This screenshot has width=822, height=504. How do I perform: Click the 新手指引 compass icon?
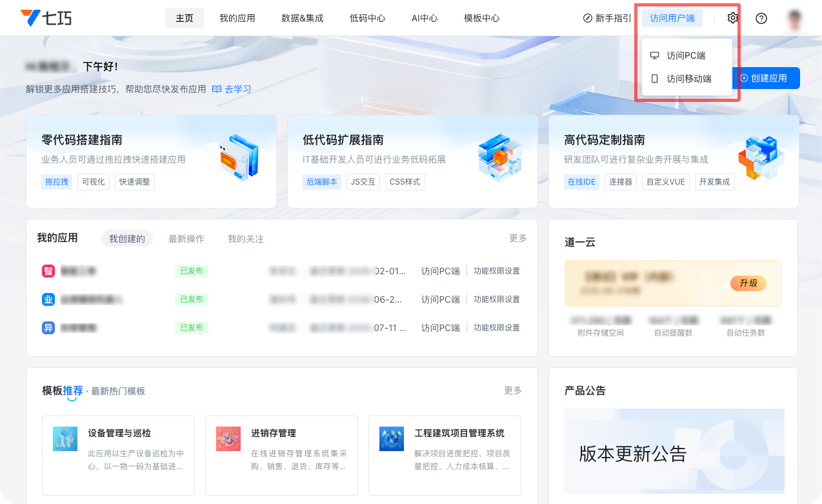587,18
